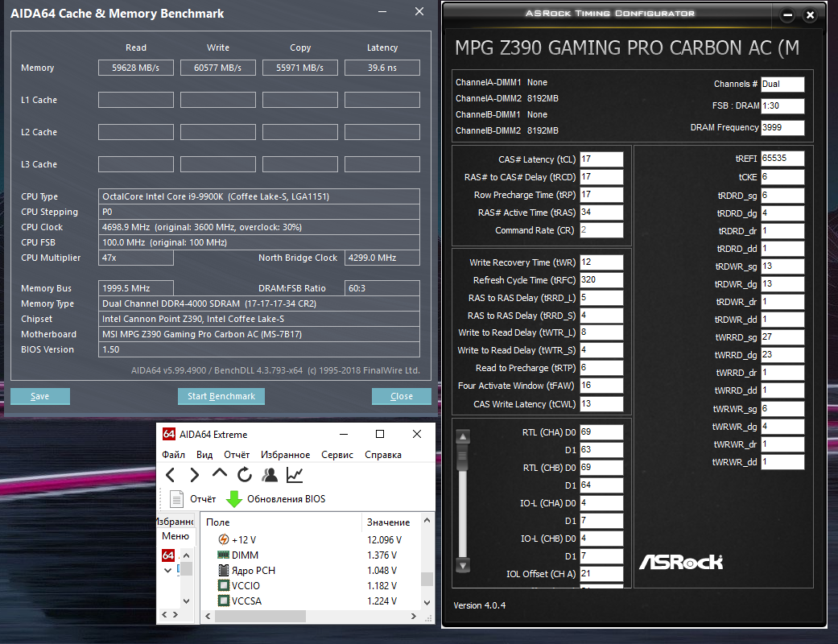Select the +12 V sensor row
The image size is (838, 644).
(x=310, y=540)
